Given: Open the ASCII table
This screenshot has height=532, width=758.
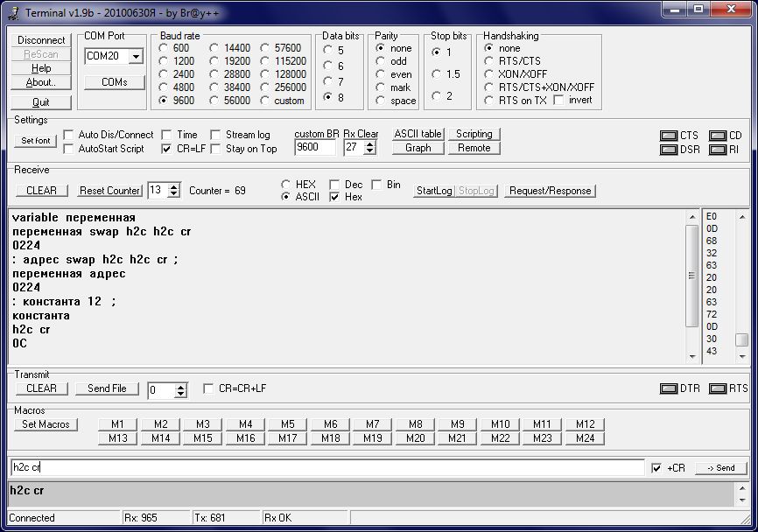Looking at the screenshot, I should click(x=418, y=134).
